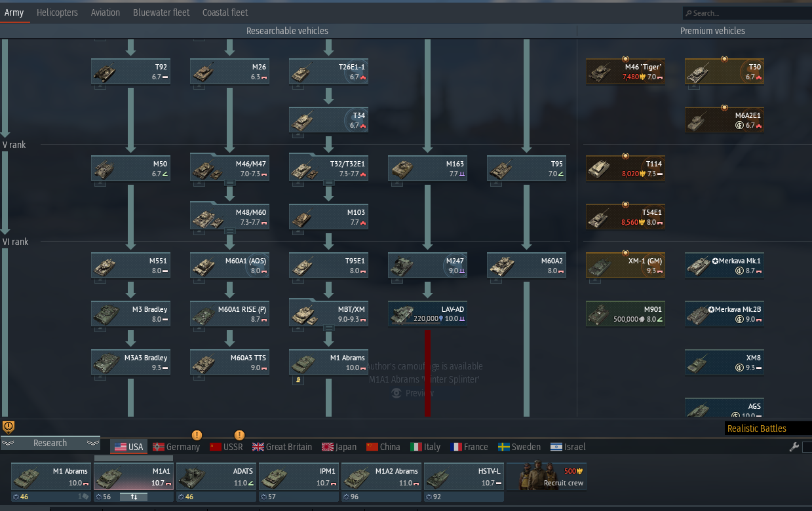Screen dimensions: 812x511
Task: Select the M3A3 Bradley vehicle
Action: point(130,362)
